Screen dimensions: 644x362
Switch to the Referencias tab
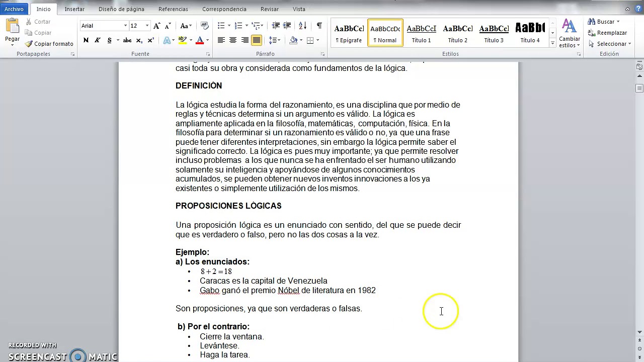tap(173, 9)
